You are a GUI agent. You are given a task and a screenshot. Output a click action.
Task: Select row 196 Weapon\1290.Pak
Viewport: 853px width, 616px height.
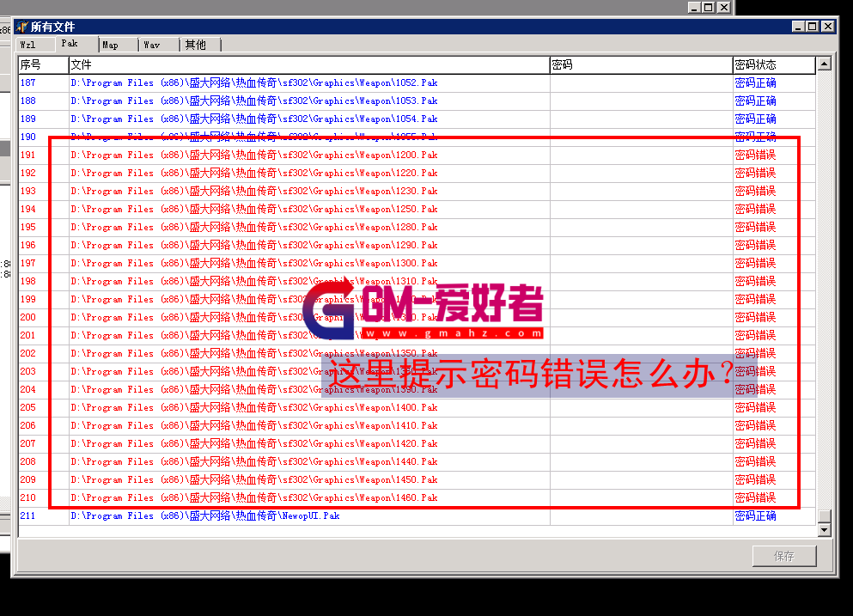(417, 245)
